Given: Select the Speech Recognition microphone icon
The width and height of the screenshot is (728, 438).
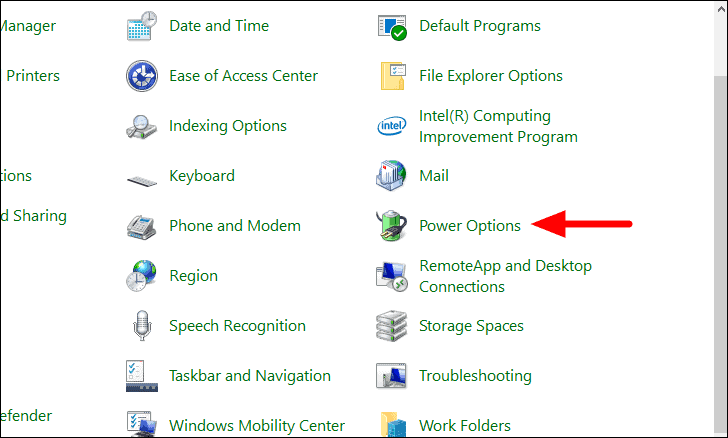Looking at the screenshot, I should (x=142, y=326).
